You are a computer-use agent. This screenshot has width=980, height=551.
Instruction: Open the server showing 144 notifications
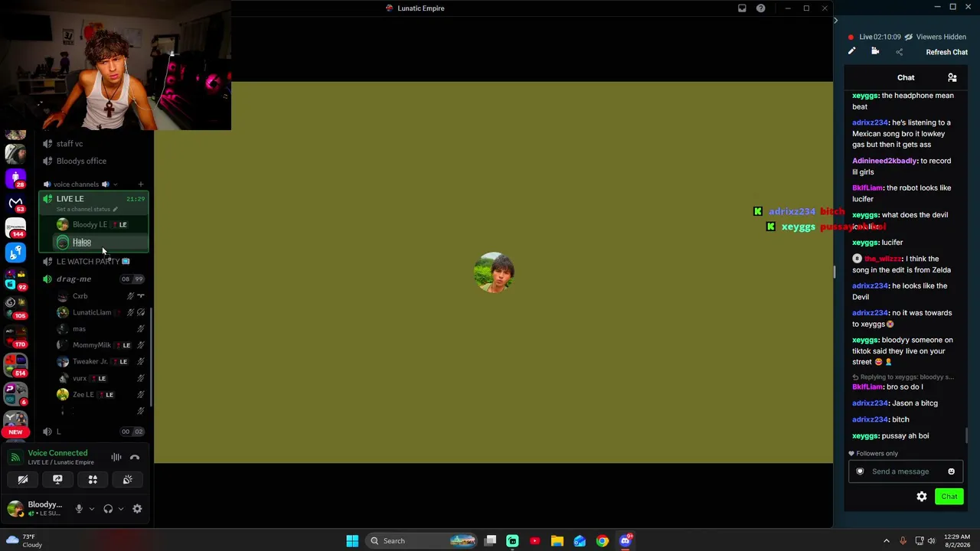[15, 227]
